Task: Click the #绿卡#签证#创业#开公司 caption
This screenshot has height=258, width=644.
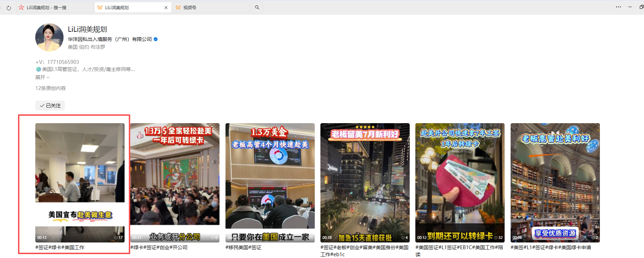Action: click(159, 247)
